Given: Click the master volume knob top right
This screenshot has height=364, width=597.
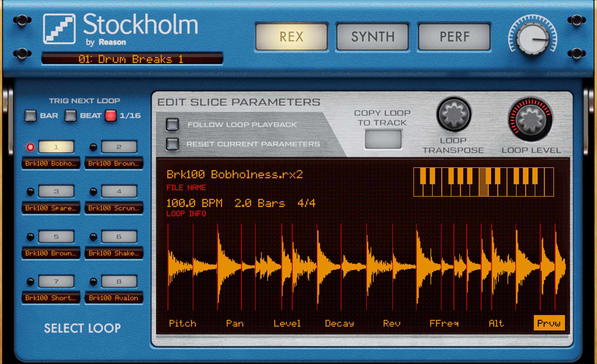Looking at the screenshot, I should (x=532, y=39).
